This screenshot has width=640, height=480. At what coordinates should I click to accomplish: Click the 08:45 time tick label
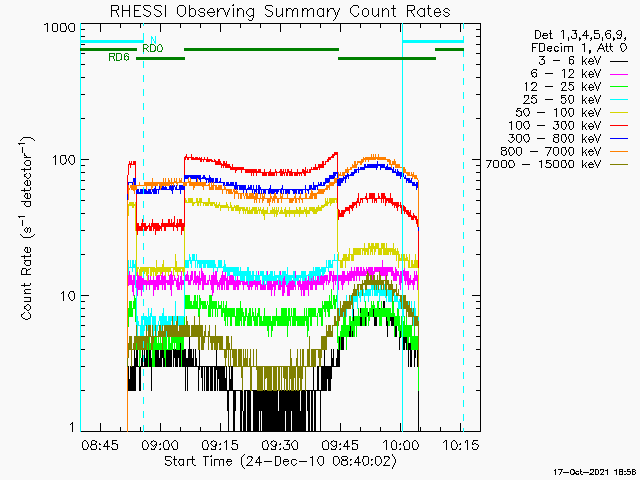click(101, 444)
